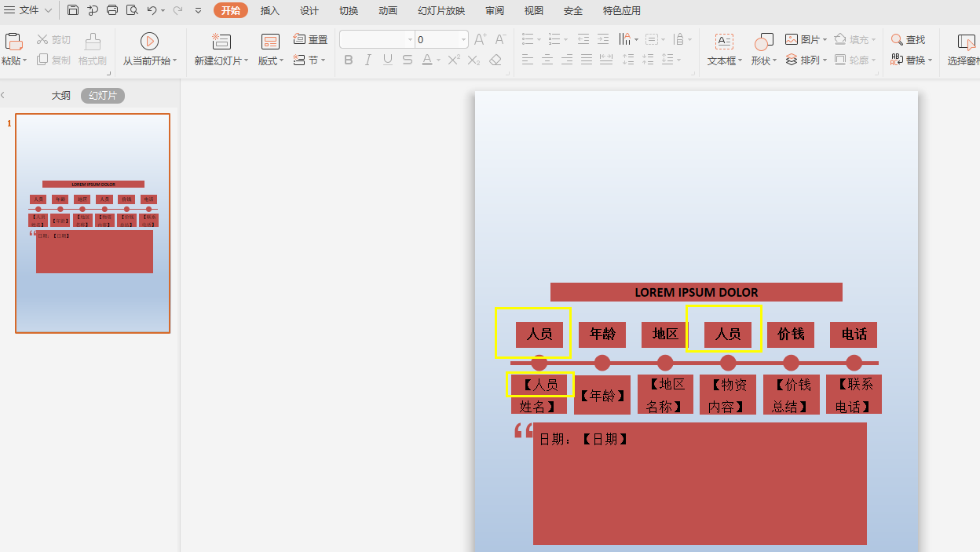This screenshot has width=980, height=552.
Task: Click the 粘贴 paste icon
Action: click(13, 42)
